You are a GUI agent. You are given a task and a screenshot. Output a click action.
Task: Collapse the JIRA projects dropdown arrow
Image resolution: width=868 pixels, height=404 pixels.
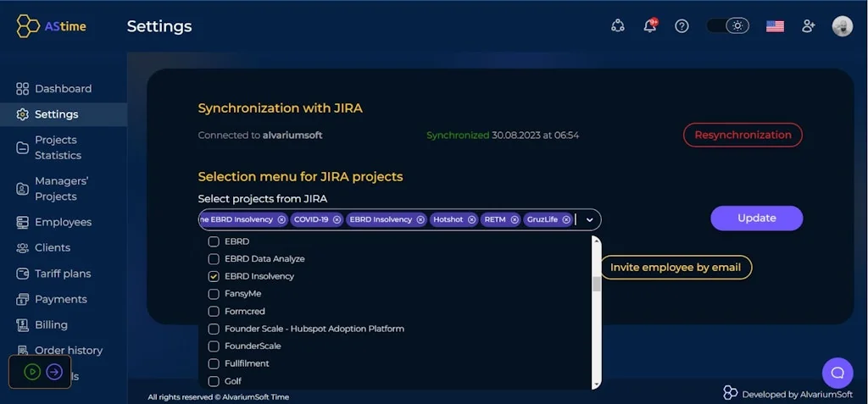tap(589, 220)
